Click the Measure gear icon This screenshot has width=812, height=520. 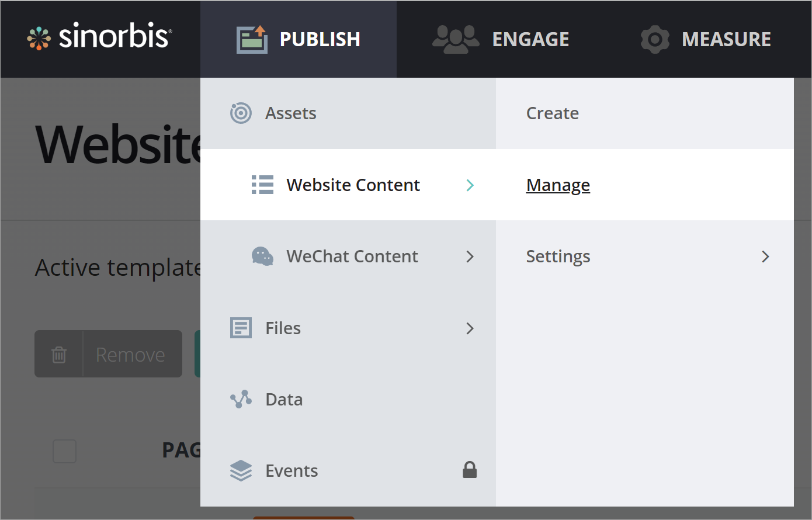[655, 39]
